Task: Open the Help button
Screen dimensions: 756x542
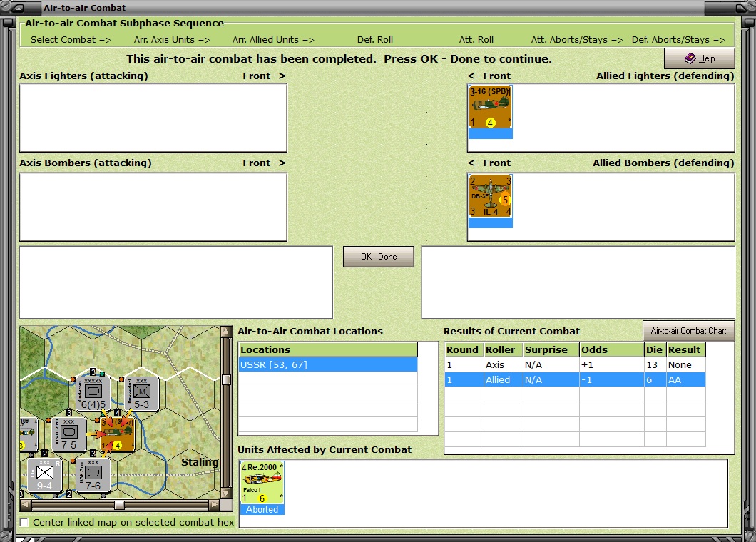Action: [700, 58]
